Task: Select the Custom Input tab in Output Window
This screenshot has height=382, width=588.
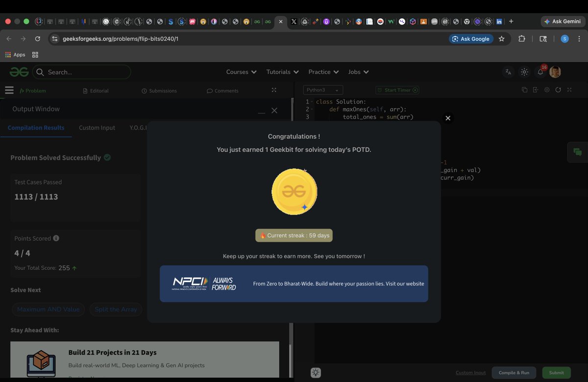Action: tap(97, 127)
